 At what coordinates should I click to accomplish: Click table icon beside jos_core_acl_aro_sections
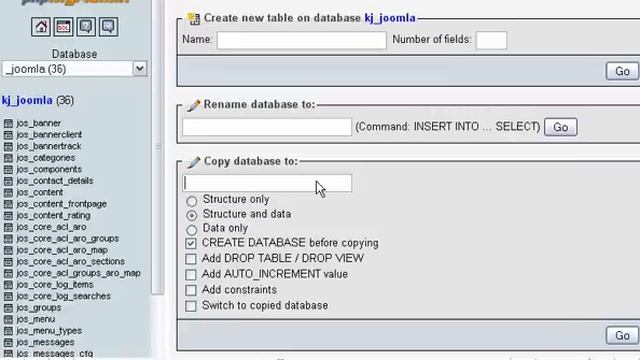coord(8,262)
